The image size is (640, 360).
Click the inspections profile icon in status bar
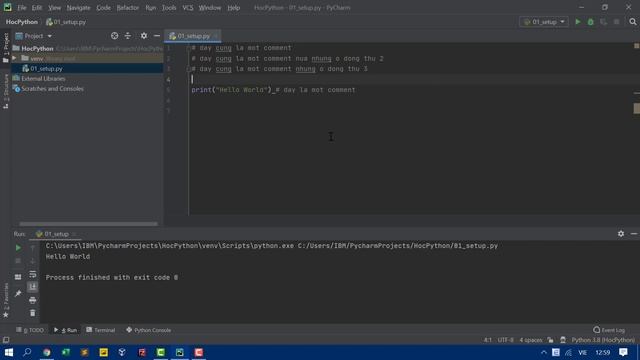[563, 340]
